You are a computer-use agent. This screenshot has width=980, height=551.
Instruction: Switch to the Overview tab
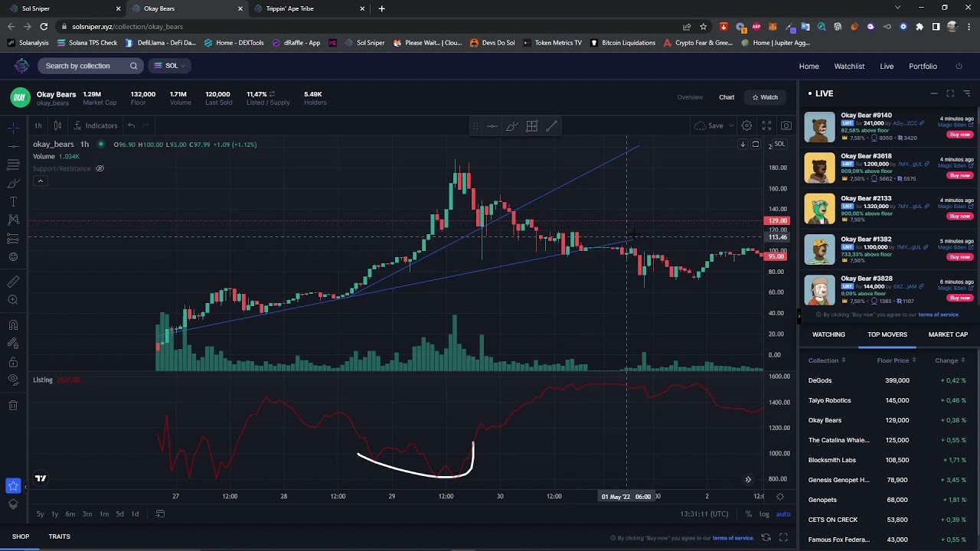point(689,97)
